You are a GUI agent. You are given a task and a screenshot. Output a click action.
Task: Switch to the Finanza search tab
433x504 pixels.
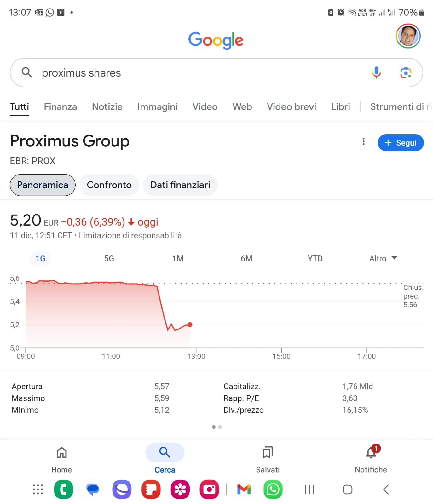point(61,107)
